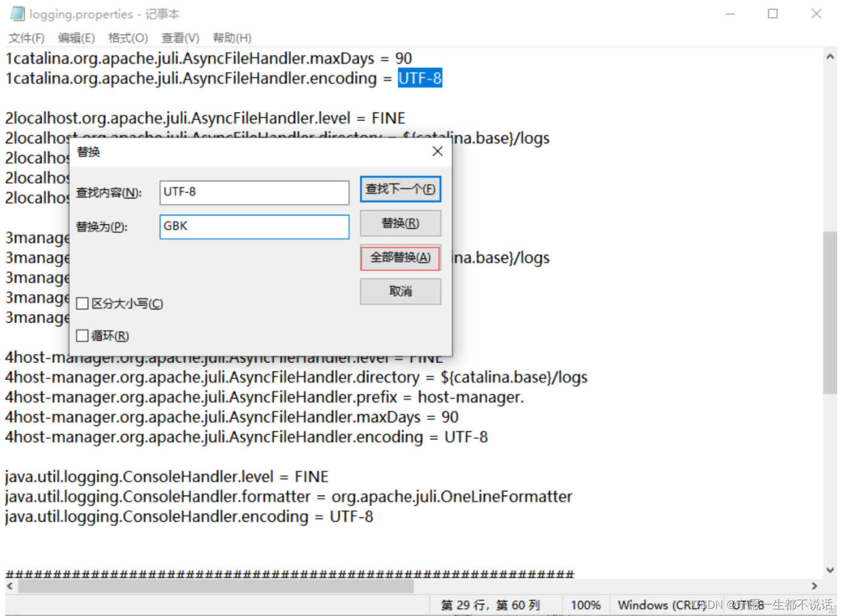Click the line '4host-manager...encoding = UTF-8'
The width and height of the screenshot is (842, 616).
pos(246,437)
